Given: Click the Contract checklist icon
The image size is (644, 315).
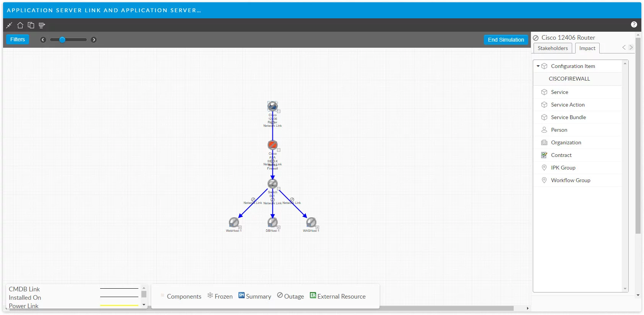Looking at the screenshot, I should (544, 155).
